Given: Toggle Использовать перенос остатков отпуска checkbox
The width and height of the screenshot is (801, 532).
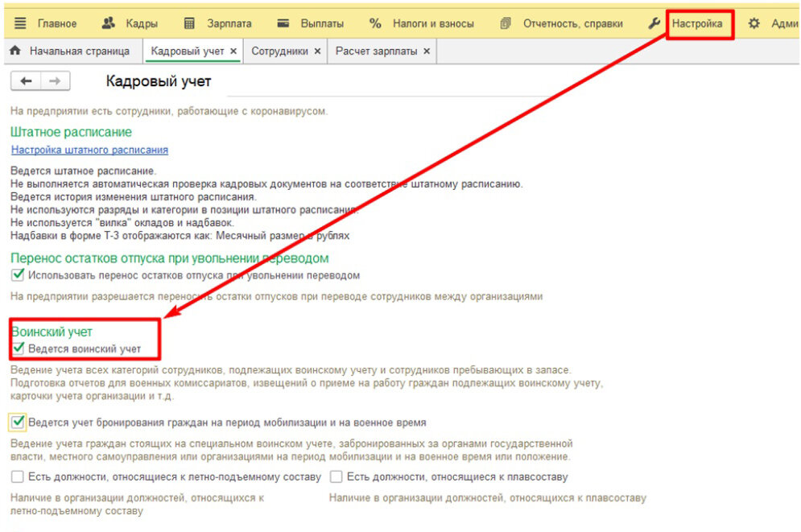Looking at the screenshot, I should pyautogui.click(x=18, y=274).
